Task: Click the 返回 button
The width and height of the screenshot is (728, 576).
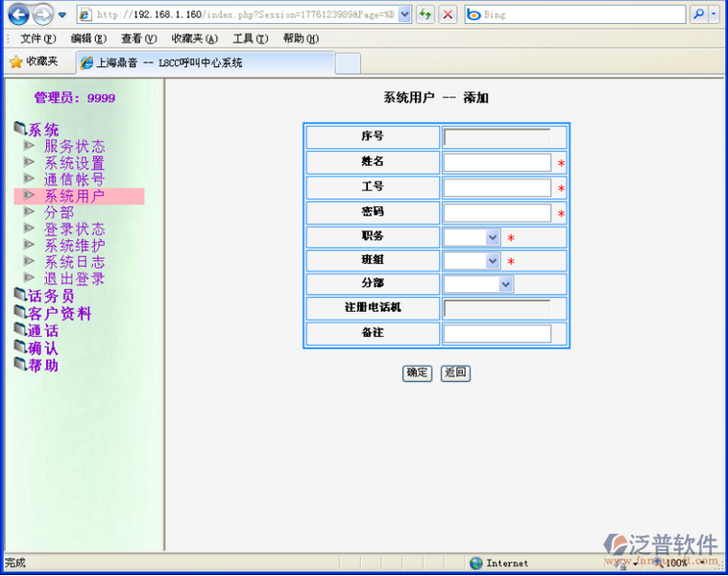Action: tap(455, 372)
